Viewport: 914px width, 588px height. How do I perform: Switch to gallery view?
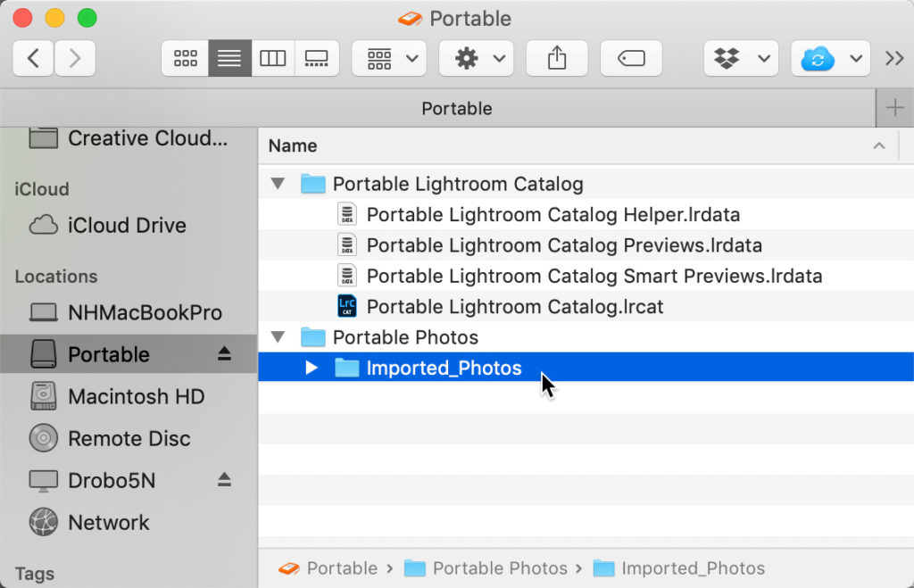317,58
